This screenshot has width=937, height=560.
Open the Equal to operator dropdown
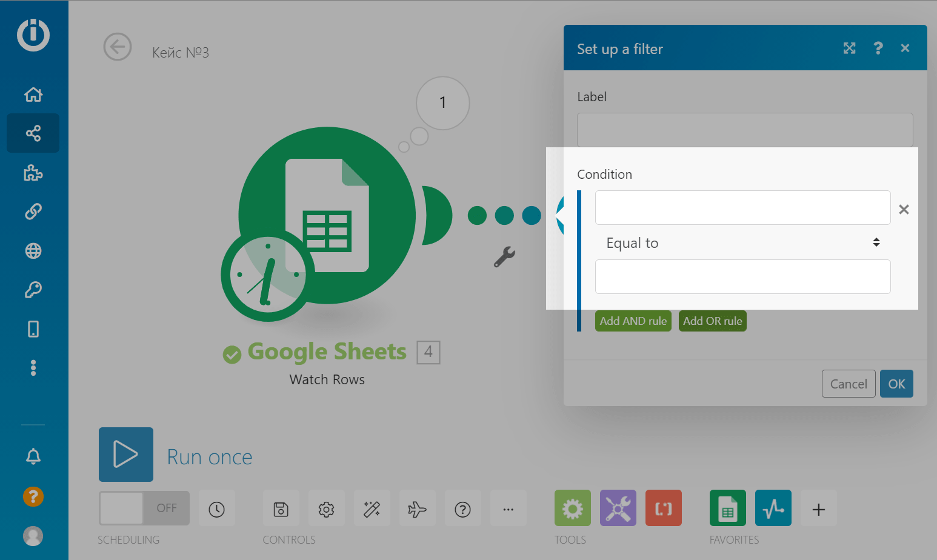pos(742,242)
